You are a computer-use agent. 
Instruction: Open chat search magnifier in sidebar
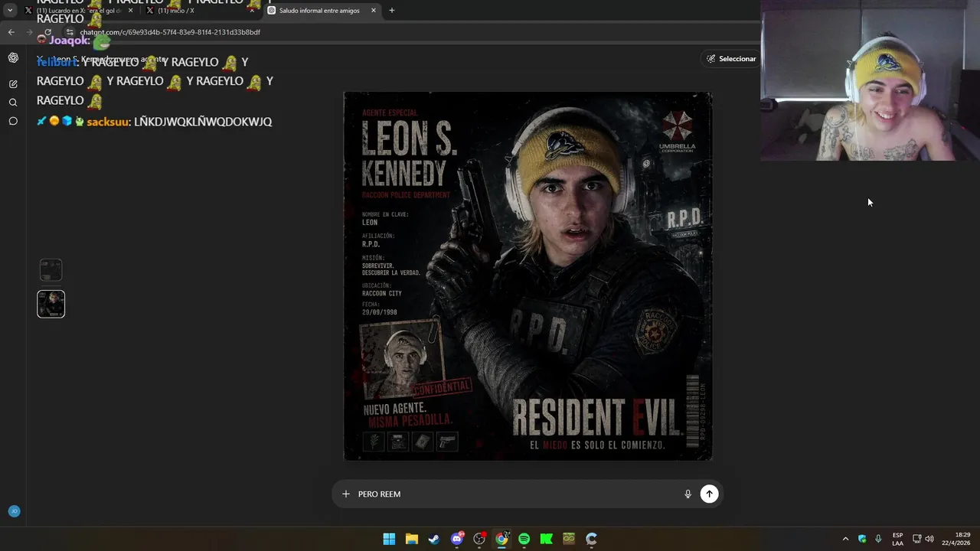click(x=13, y=103)
